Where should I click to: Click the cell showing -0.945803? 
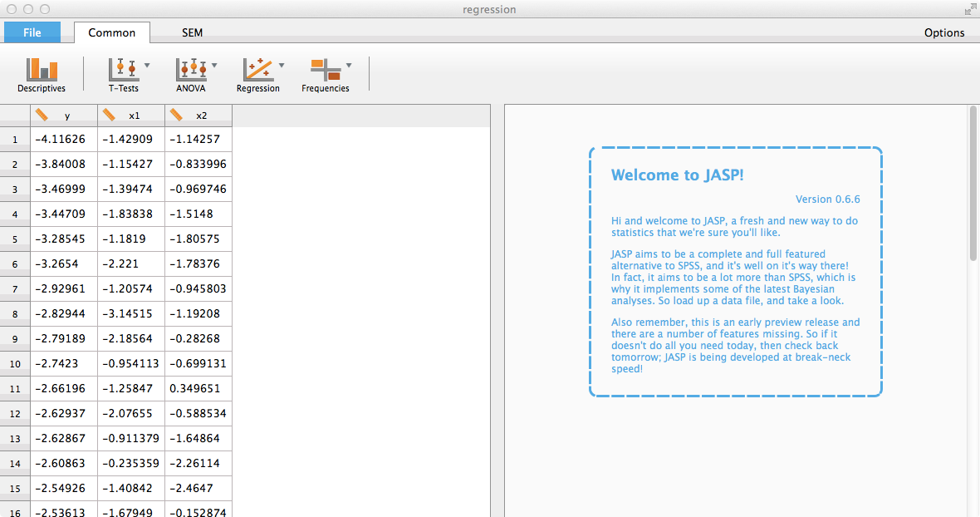pyautogui.click(x=198, y=289)
